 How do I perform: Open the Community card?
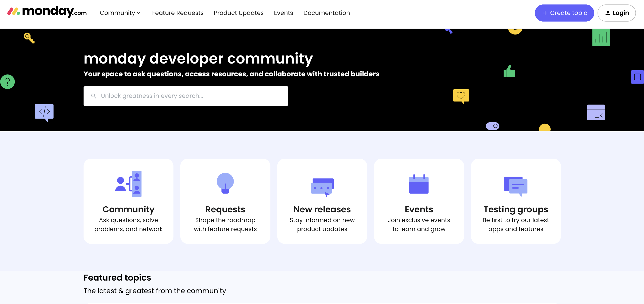point(129,201)
